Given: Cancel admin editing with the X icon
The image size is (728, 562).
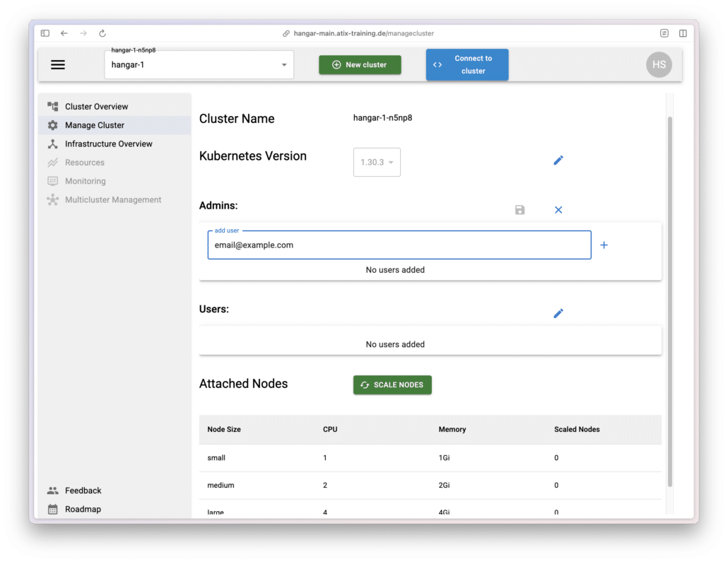Looking at the screenshot, I should (x=558, y=210).
